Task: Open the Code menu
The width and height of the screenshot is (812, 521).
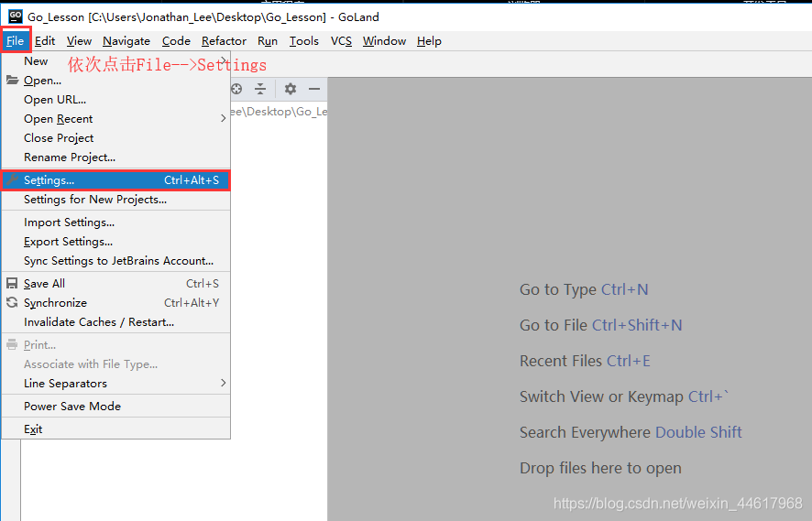Action: (176, 41)
